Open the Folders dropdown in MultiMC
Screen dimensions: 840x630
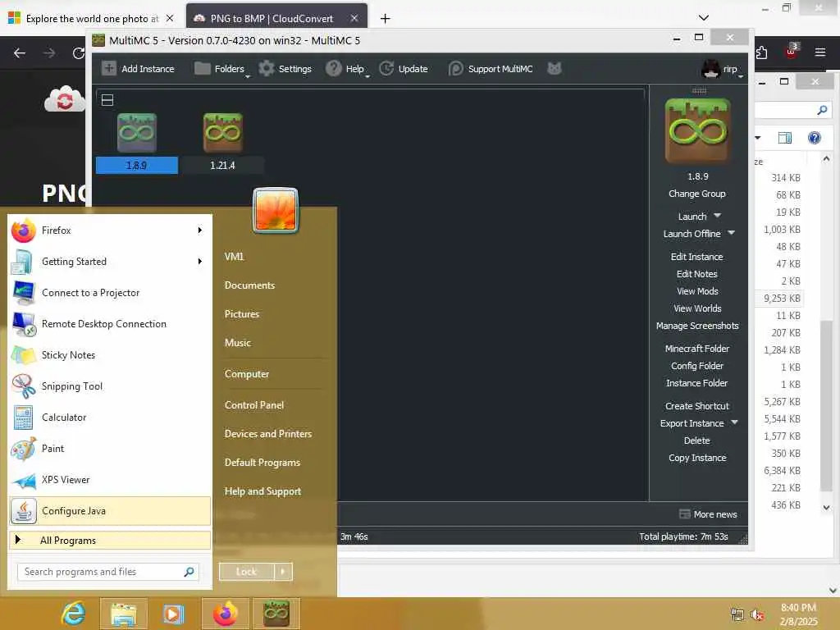(x=222, y=69)
